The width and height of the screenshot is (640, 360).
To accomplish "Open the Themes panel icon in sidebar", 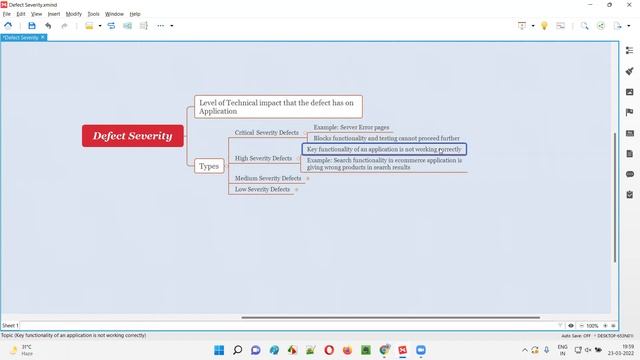I will point(630,133).
